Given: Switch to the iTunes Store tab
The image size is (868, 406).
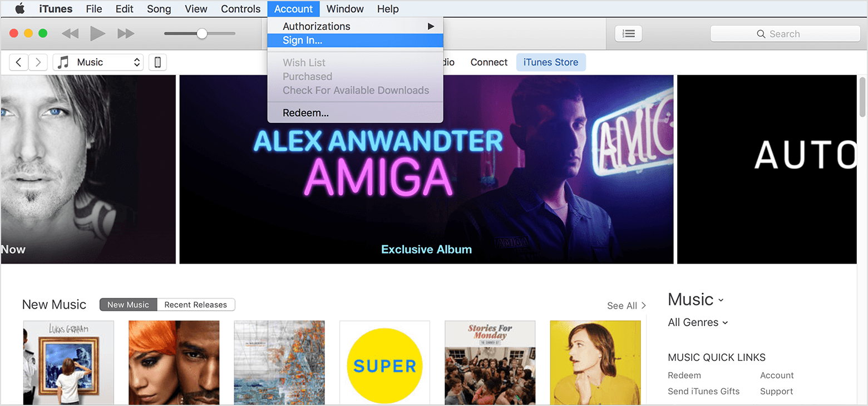Looking at the screenshot, I should [551, 62].
